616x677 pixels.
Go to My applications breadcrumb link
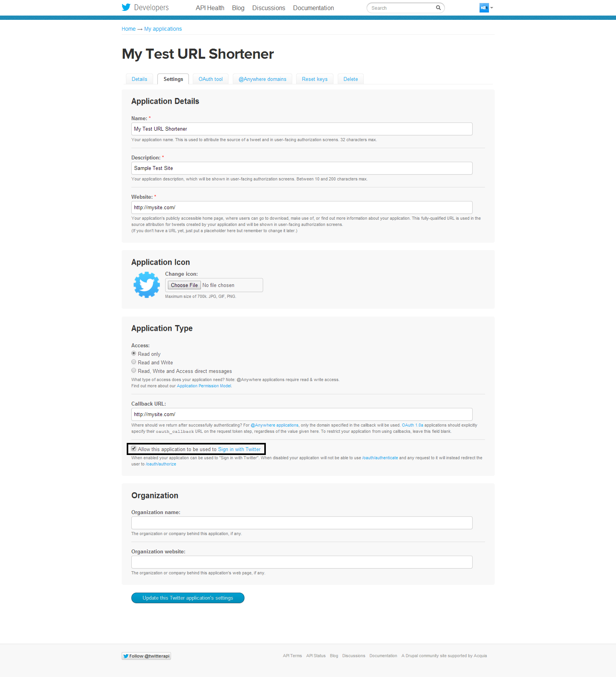pos(163,29)
